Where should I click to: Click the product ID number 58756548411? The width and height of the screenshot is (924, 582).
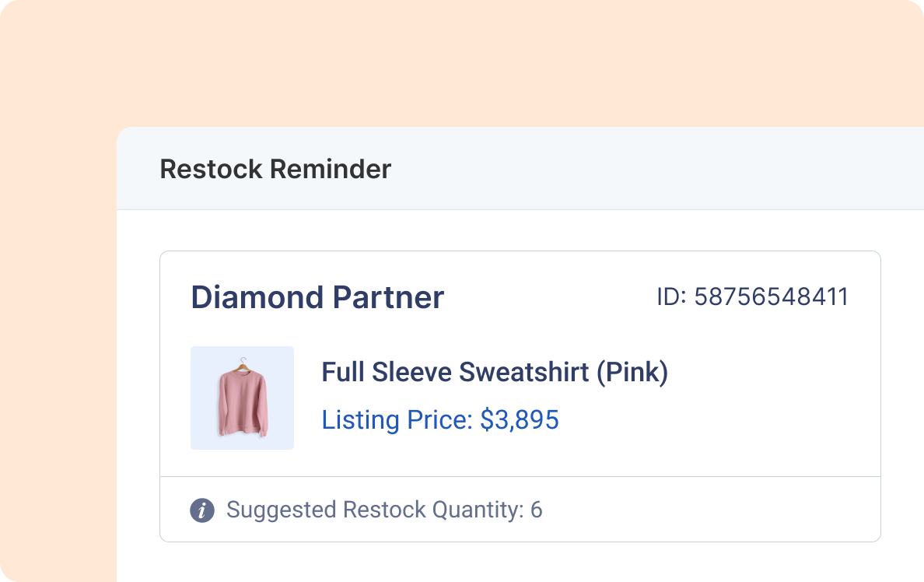772,297
